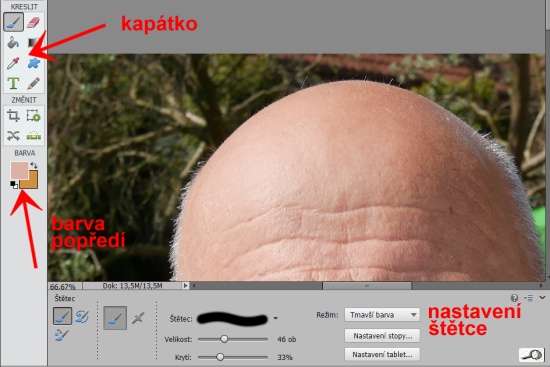Click the pink foreground color swatch
550x367 pixels.
19,170
